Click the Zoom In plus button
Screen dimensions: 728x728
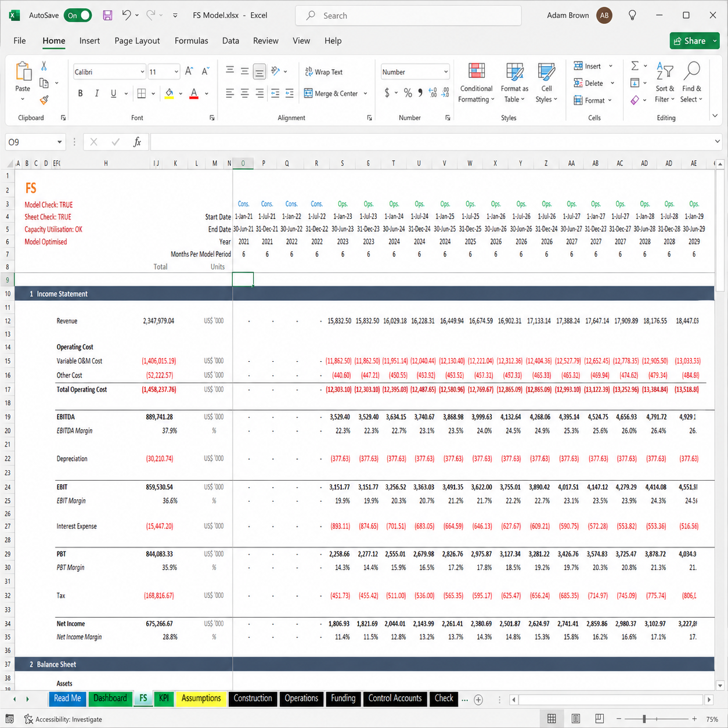(x=694, y=719)
